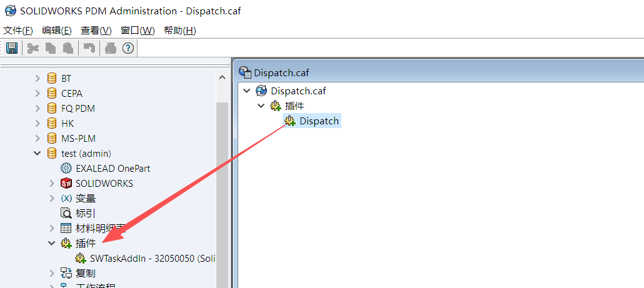Viewport: 644px width, 288px height.
Task: Open the 帮助(H) menu
Action: coord(180,31)
